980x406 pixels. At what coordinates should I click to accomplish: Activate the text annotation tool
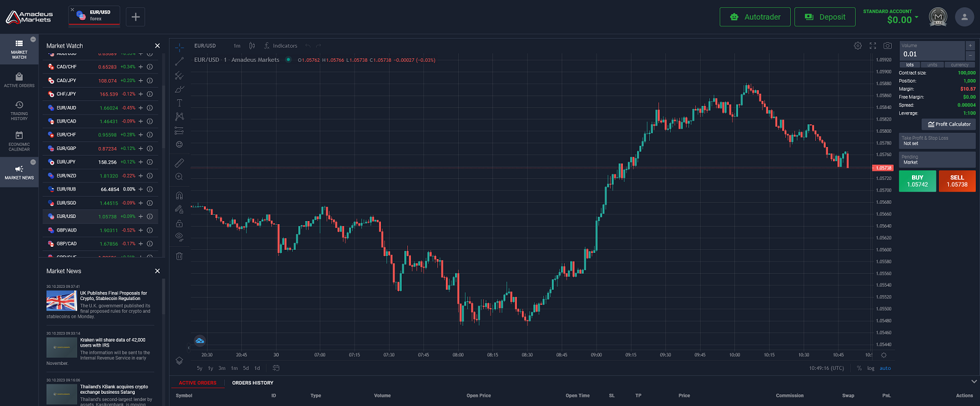coord(179,103)
